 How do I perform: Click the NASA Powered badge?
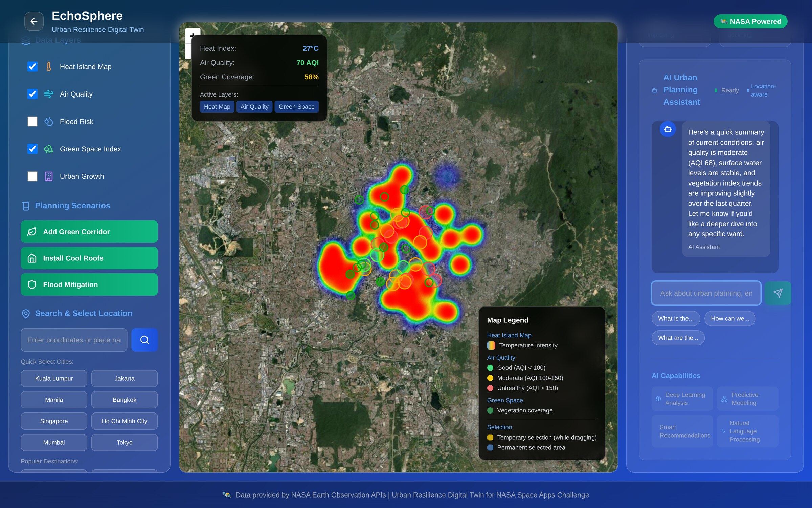coord(750,21)
